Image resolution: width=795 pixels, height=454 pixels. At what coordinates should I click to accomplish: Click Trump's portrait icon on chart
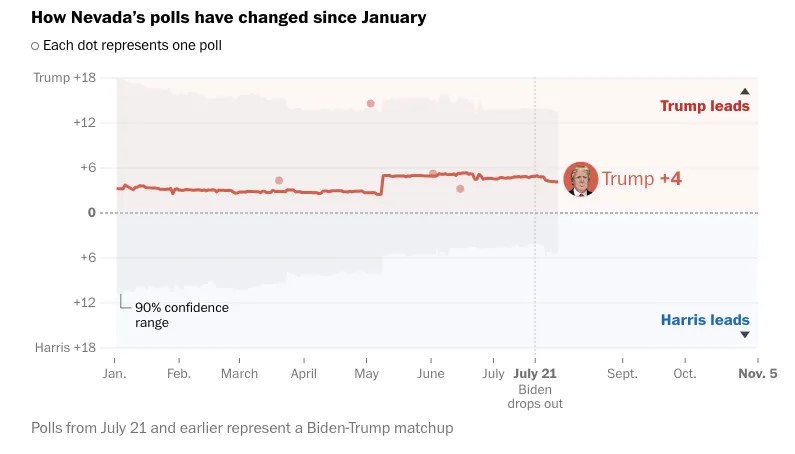pos(581,179)
